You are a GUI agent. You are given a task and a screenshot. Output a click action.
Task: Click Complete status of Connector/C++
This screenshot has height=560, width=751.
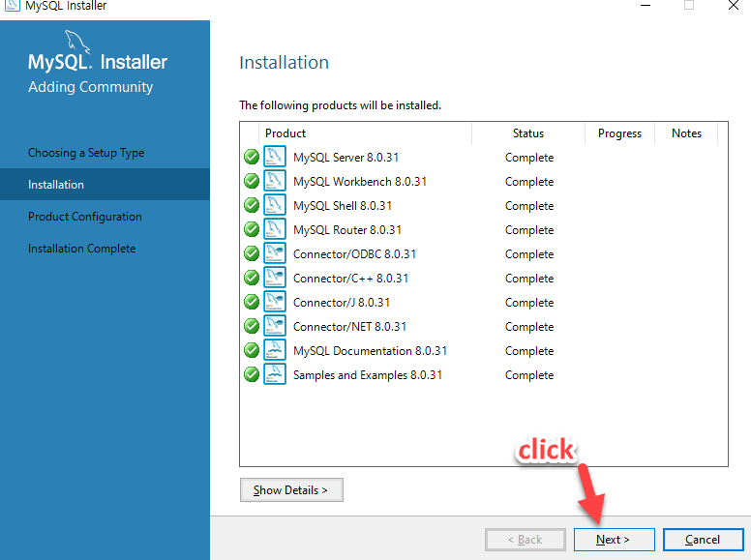click(529, 279)
